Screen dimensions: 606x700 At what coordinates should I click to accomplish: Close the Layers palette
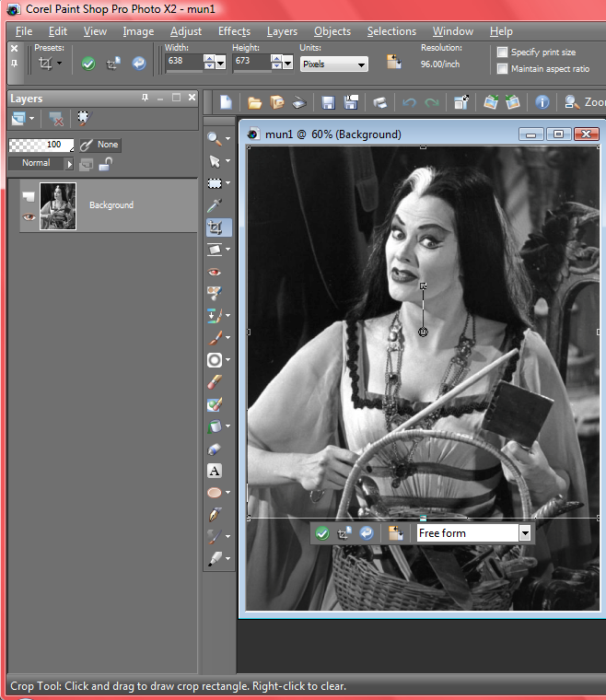(192, 98)
